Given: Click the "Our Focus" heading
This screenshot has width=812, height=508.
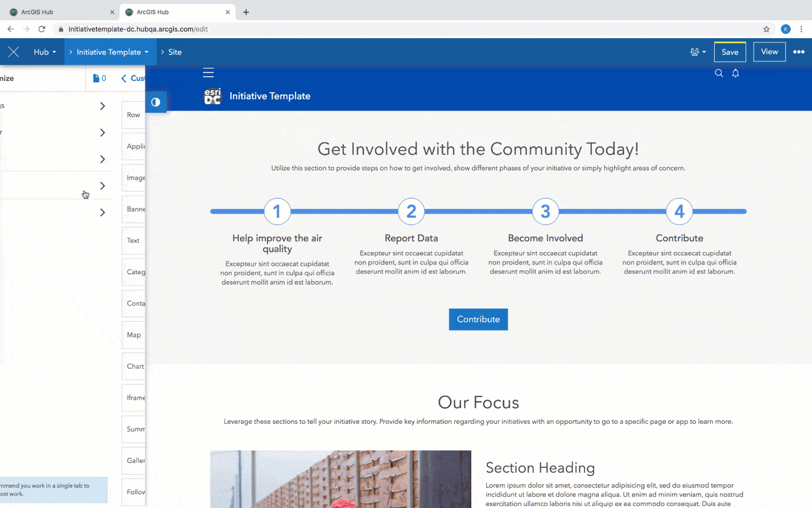Looking at the screenshot, I should pyautogui.click(x=478, y=402).
